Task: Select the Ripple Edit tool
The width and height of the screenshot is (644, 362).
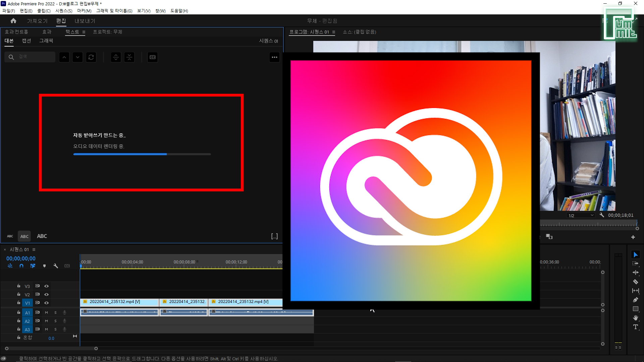Action: pos(635,273)
